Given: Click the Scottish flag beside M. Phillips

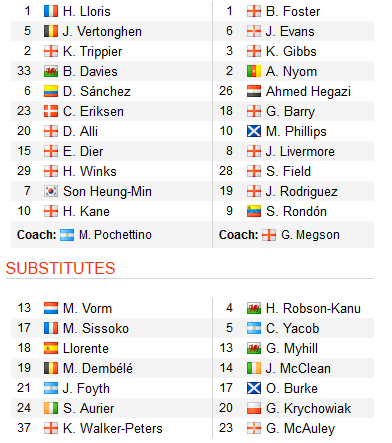Looking at the screenshot, I should tap(254, 131).
